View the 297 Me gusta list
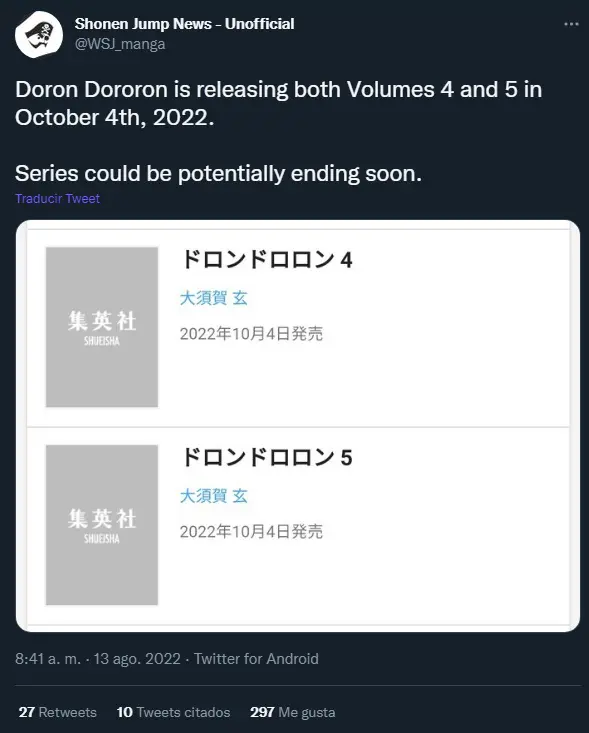Image resolution: width=589 pixels, height=733 pixels. 293,712
